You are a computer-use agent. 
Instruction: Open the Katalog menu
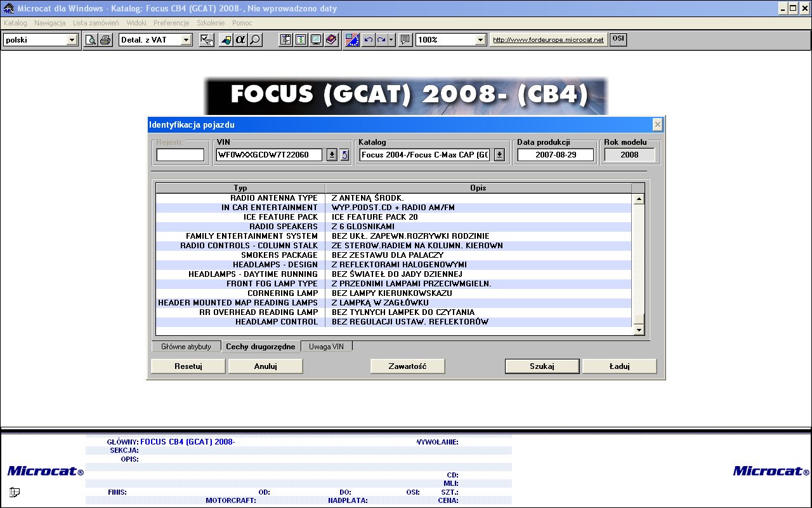coord(15,23)
